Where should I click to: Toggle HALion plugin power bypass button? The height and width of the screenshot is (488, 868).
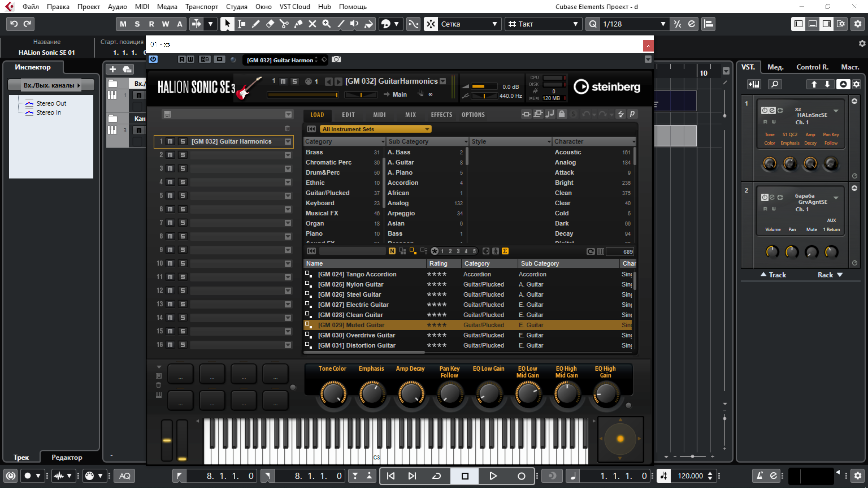[153, 59]
